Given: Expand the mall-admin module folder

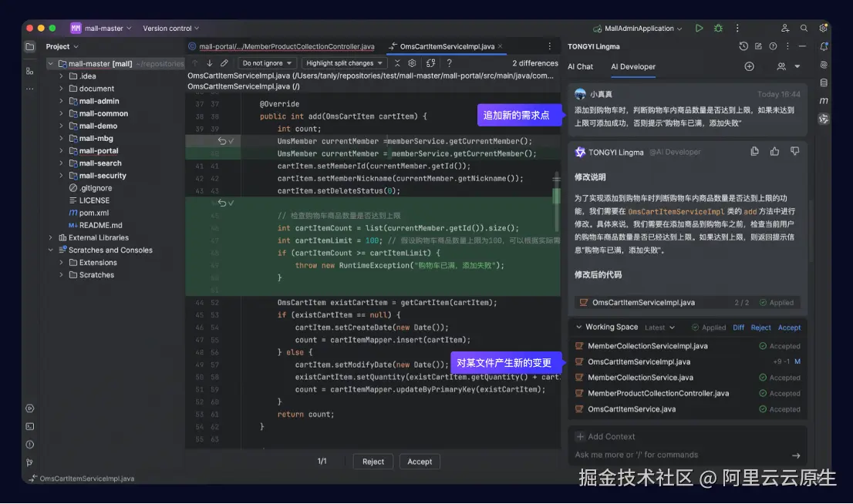Looking at the screenshot, I should (x=61, y=101).
